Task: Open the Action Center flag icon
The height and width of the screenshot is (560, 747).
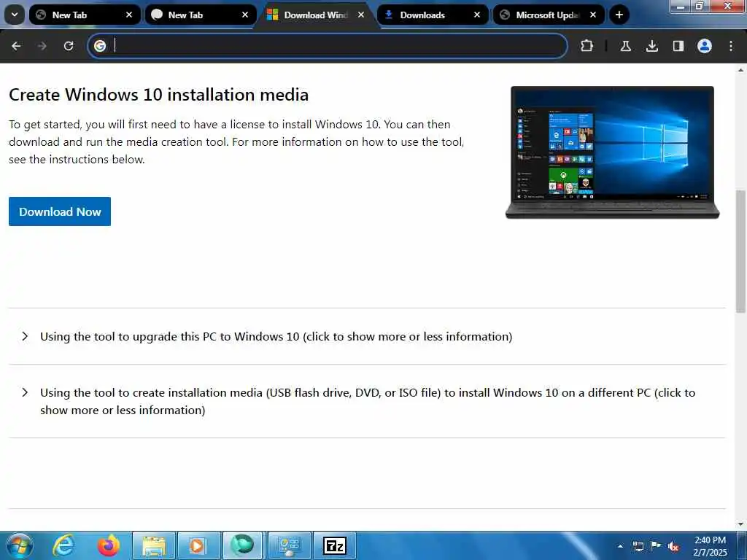Action: pyautogui.click(x=656, y=545)
